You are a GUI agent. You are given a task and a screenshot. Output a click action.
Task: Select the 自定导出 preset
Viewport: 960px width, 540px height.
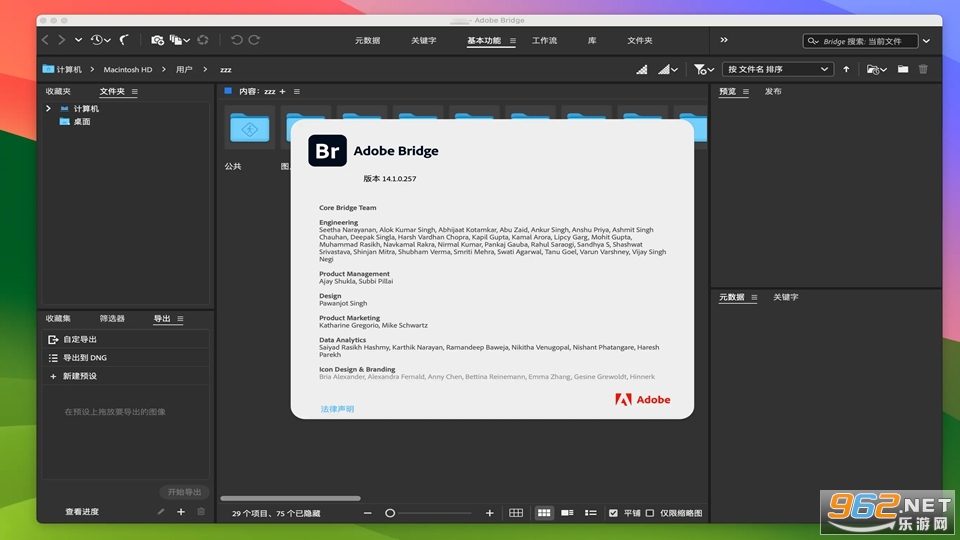pos(126,339)
